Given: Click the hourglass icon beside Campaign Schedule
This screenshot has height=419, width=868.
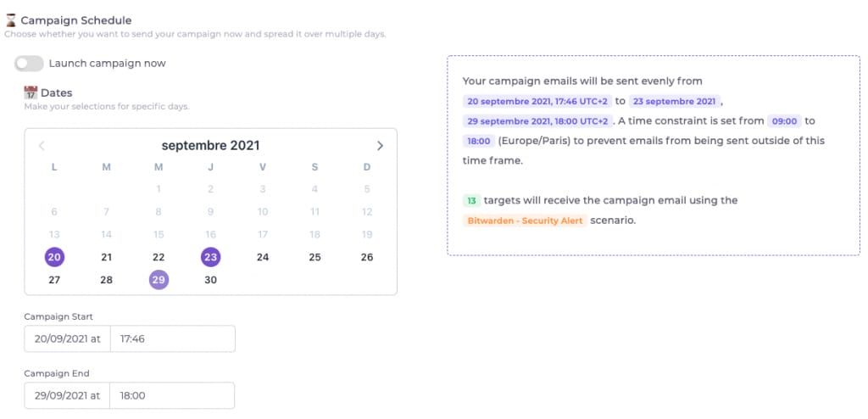Looking at the screenshot, I should click(x=10, y=19).
